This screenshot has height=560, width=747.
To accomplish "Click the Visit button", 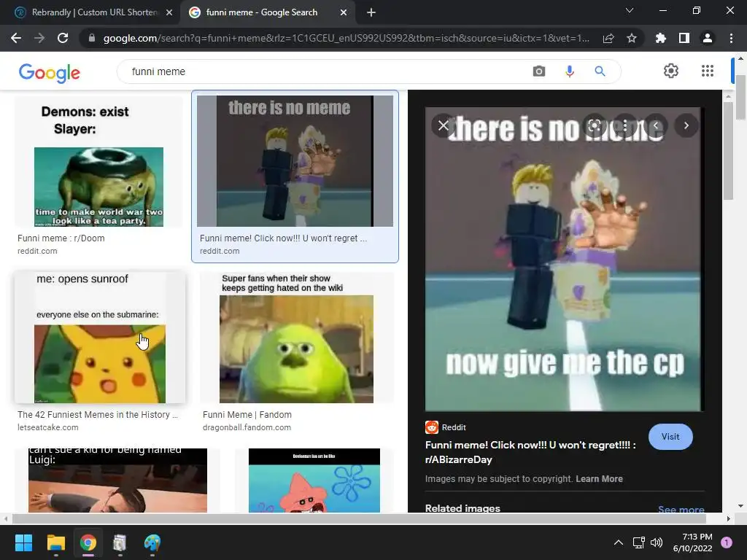I will (x=670, y=437).
